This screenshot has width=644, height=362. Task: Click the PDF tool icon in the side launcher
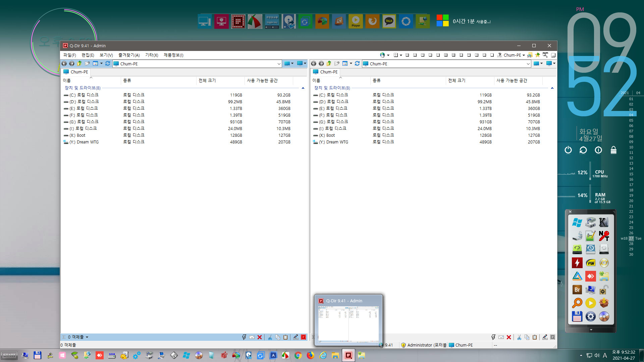coord(591,263)
